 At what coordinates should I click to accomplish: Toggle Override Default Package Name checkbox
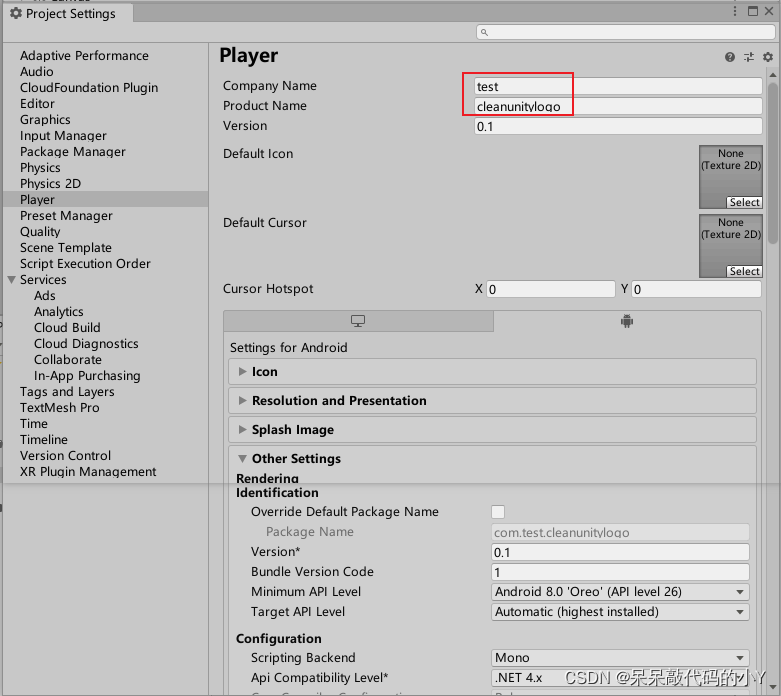coord(498,512)
